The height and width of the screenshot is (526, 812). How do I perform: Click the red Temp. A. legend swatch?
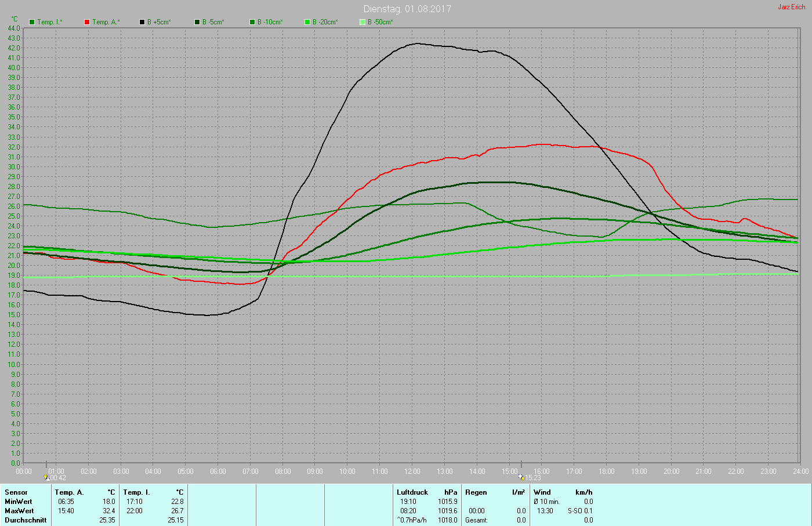pos(87,22)
